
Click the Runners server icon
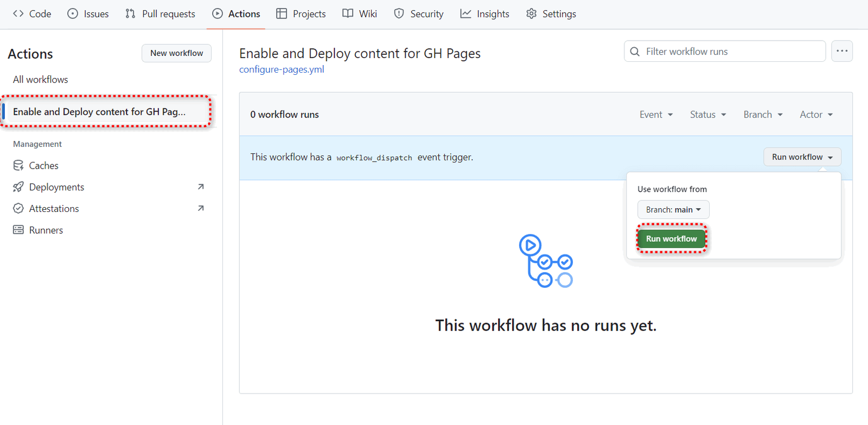pos(18,230)
